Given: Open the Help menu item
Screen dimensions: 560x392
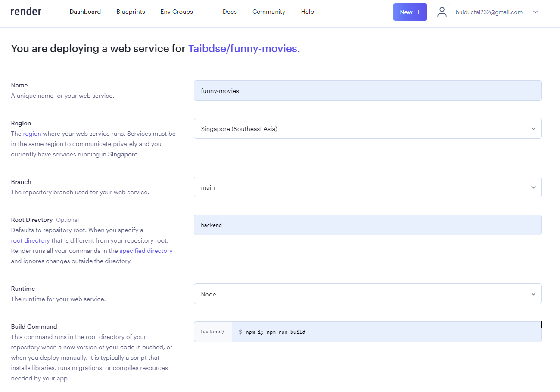Looking at the screenshot, I should (x=307, y=12).
